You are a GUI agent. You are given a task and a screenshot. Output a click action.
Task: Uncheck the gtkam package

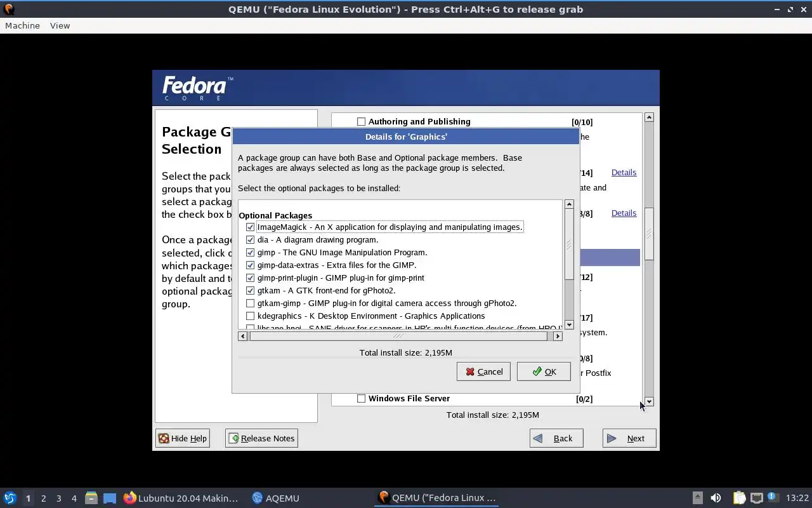[x=250, y=290]
